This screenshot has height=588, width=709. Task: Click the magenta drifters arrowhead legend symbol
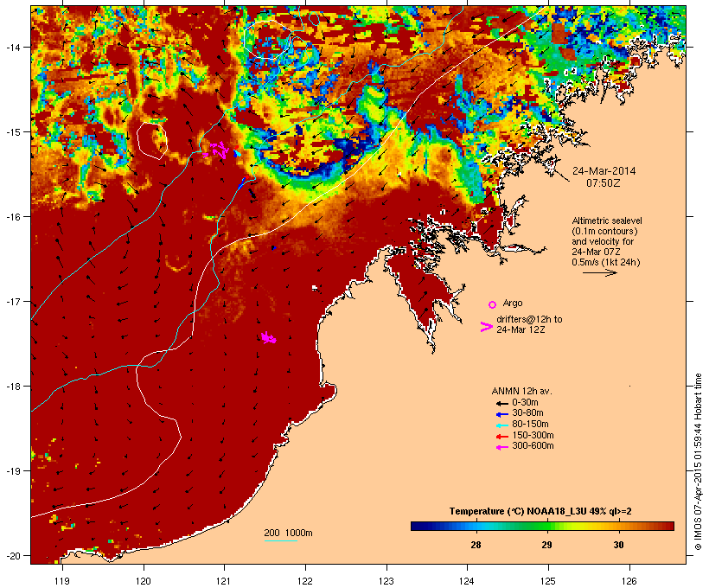(486, 327)
